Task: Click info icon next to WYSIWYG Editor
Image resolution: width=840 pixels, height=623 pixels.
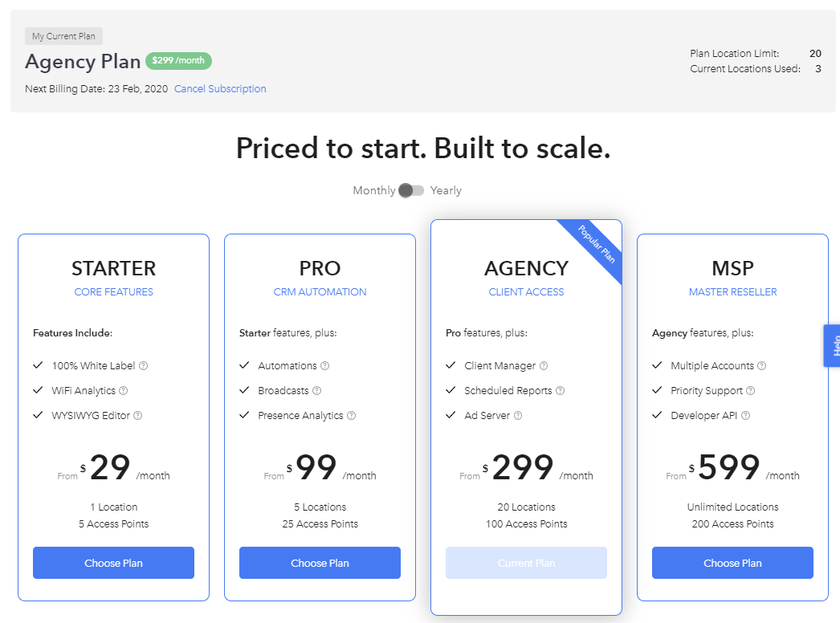Action: click(x=137, y=416)
